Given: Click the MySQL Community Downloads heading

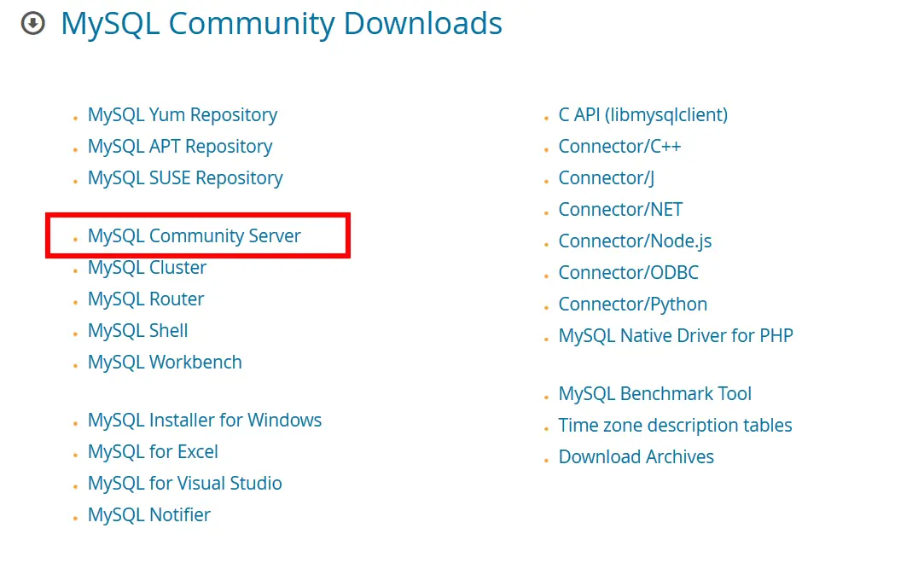Looking at the screenshot, I should click(x=282, y=24).
